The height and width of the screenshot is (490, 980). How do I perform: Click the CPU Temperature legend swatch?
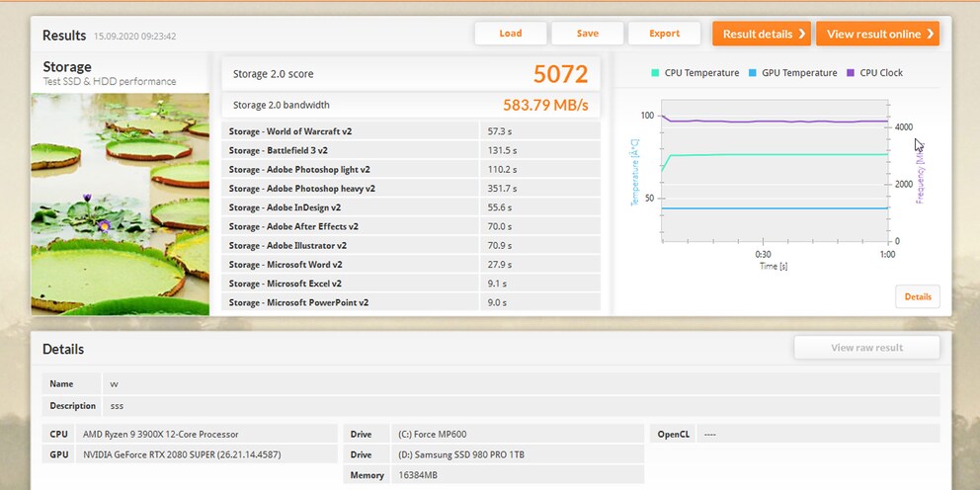(x=656, y=73)
